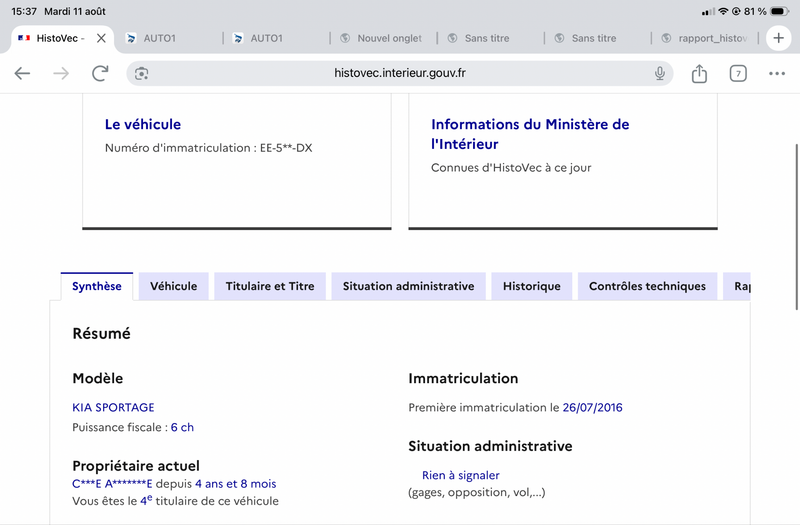800x525 pixels.
Task: Open the share menu icon
Action: pyautogui.click(x=699, y=73)
